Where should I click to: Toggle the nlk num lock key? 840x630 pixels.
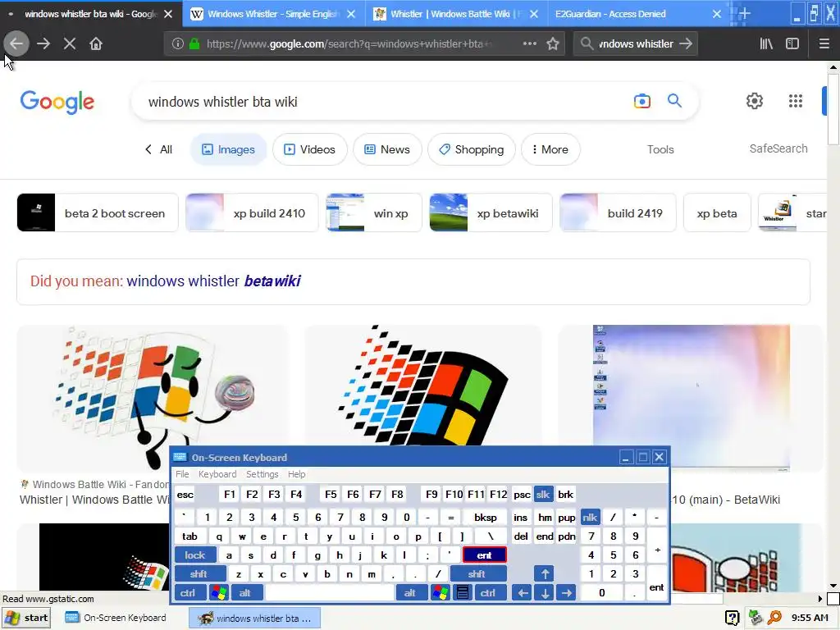pyautogui.click(x=590, y=517)
